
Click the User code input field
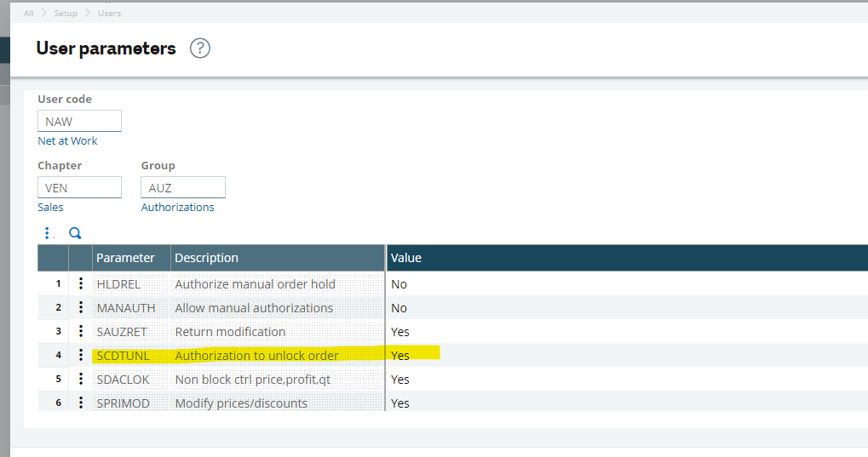click(79, 122)
